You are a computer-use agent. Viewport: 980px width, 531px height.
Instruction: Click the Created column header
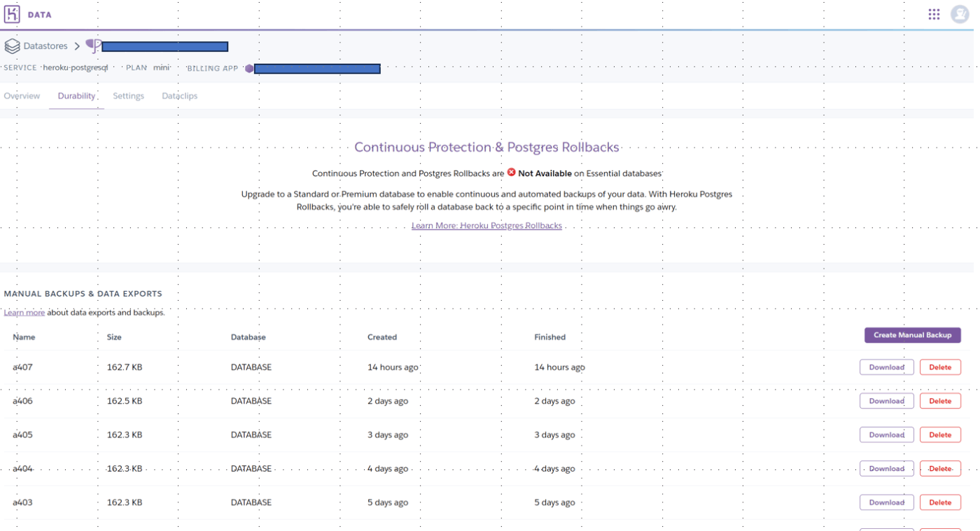point(382,337)
